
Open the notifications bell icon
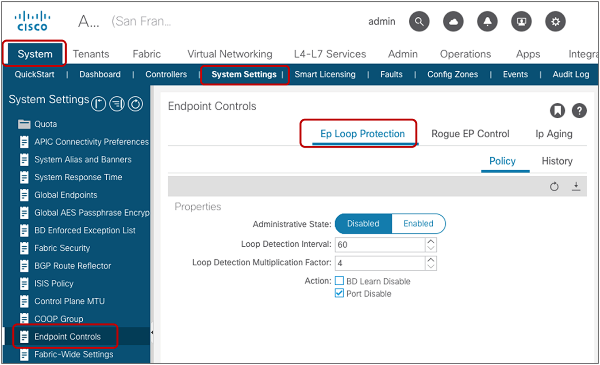[x=487, y=21]
